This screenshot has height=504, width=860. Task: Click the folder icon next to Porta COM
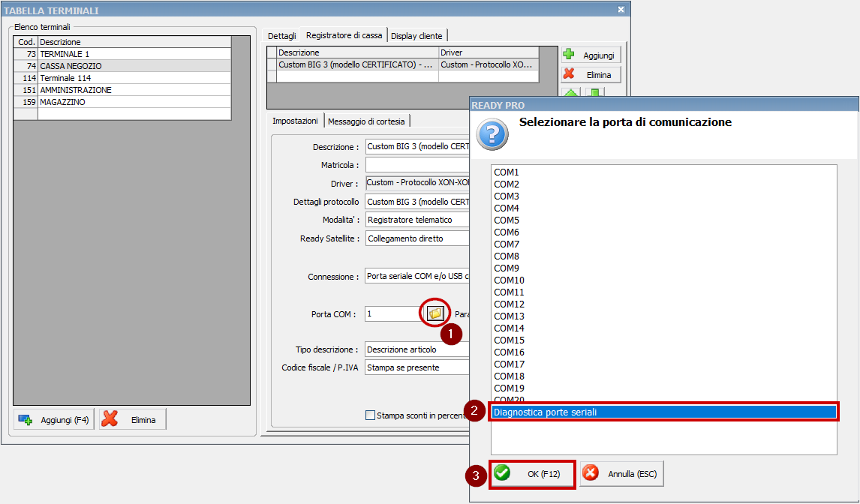[x=435, y=313]
